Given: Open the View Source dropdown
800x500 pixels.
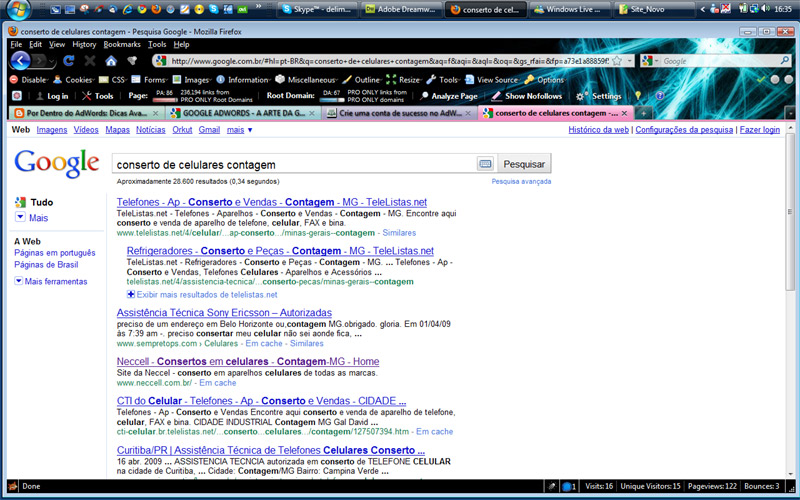Looking at the screenshot, I should click(x=493, y=80).
